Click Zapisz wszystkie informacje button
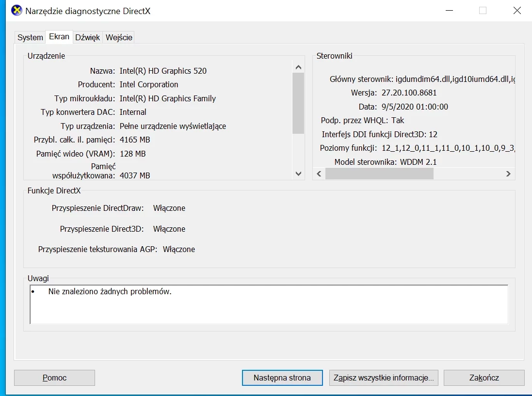This screenshot has width=532, height=396. tap(384, 378)
